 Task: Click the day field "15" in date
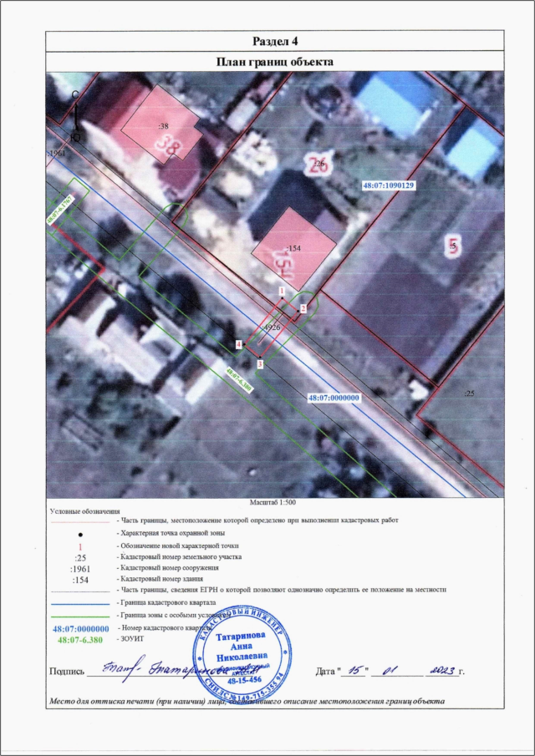coord(356,670)
